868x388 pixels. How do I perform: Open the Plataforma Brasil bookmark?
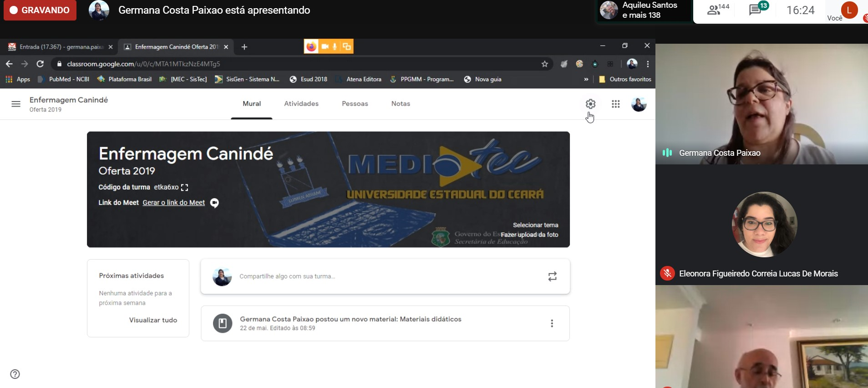125,79
